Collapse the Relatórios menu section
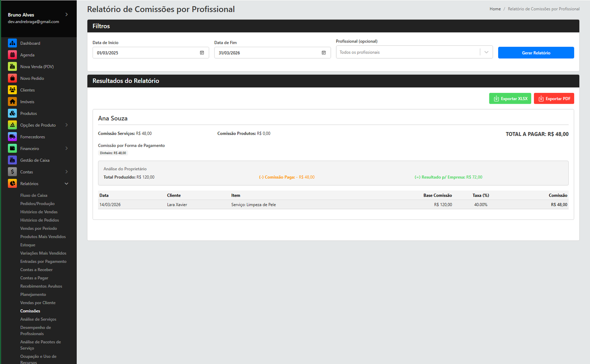590x364 pixels. point(67,184)
